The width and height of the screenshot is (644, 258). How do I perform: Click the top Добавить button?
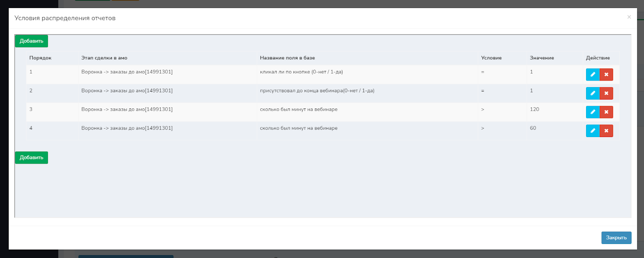click(31, 41)
